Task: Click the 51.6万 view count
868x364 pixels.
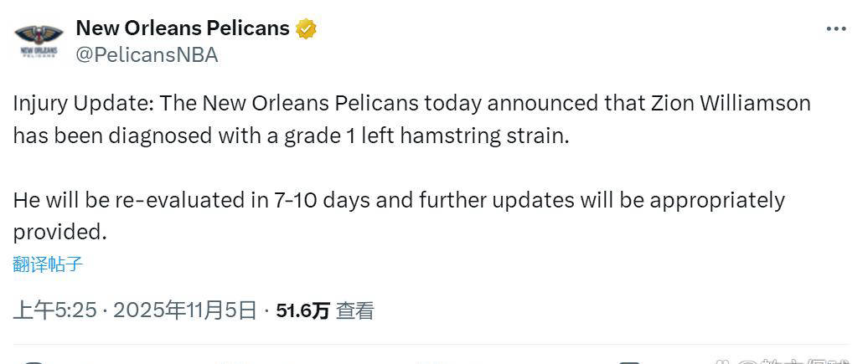Action: coord(302,311)
